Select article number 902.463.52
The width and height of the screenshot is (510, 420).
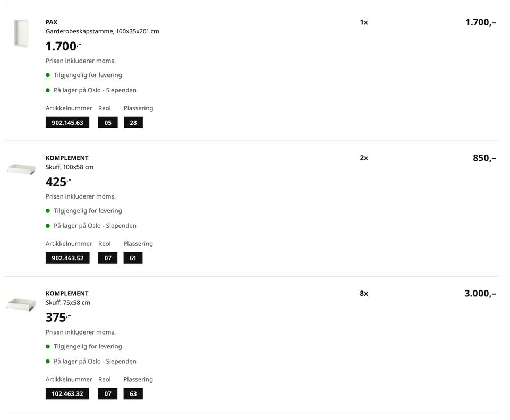[67, 258]
